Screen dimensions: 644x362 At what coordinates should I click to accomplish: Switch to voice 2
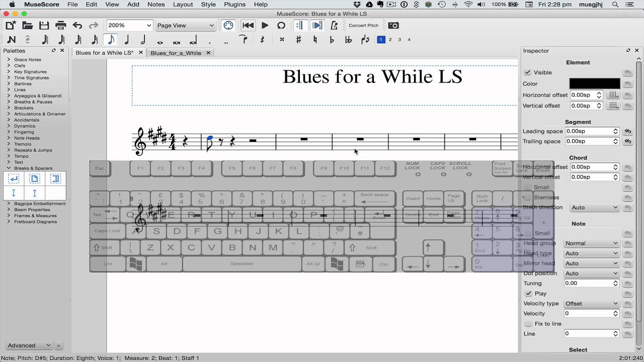pos(390,40)
